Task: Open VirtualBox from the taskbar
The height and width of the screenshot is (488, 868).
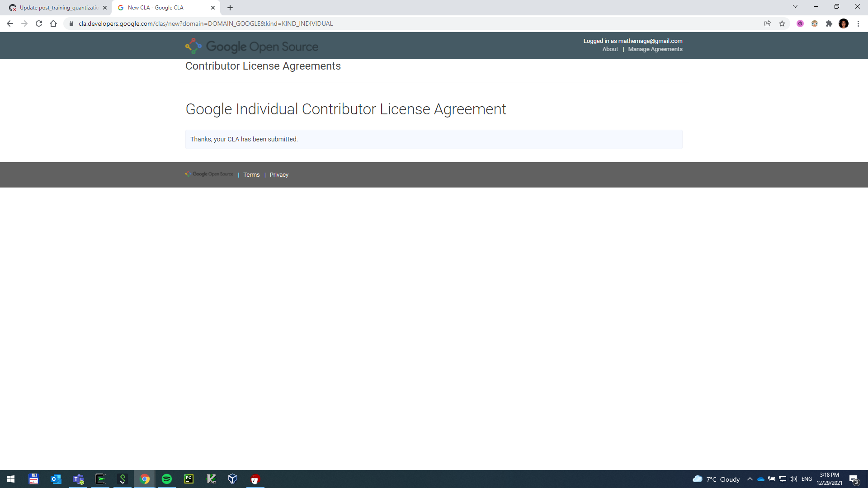Action: click(x=233, y=479)
